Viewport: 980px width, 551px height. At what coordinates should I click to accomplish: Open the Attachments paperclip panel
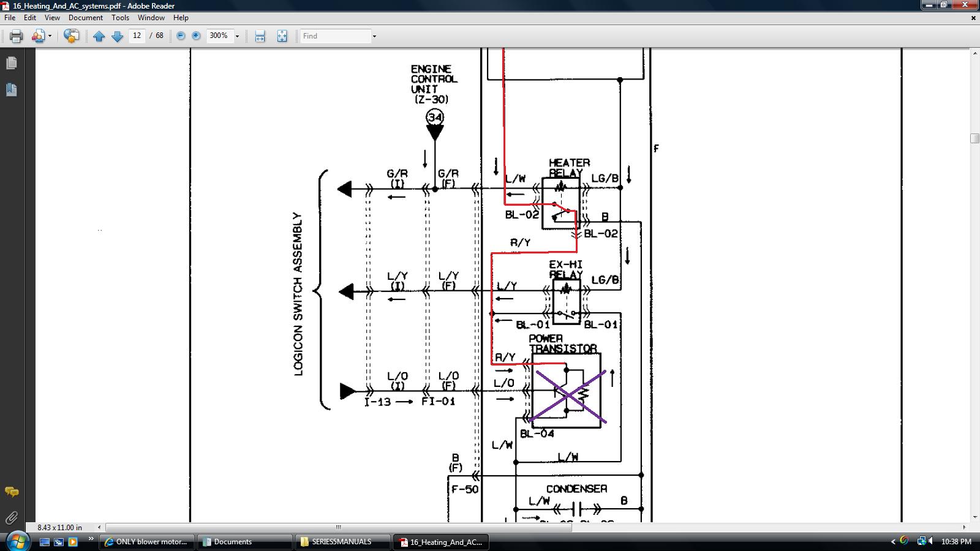pyautogui.click(x=11, y=518)
